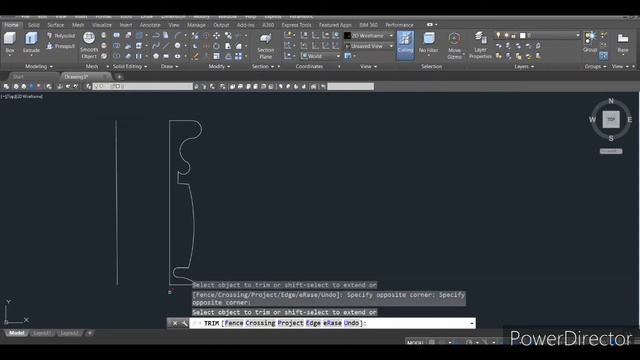Open the No Filter selection dropdown

(429, 44)
